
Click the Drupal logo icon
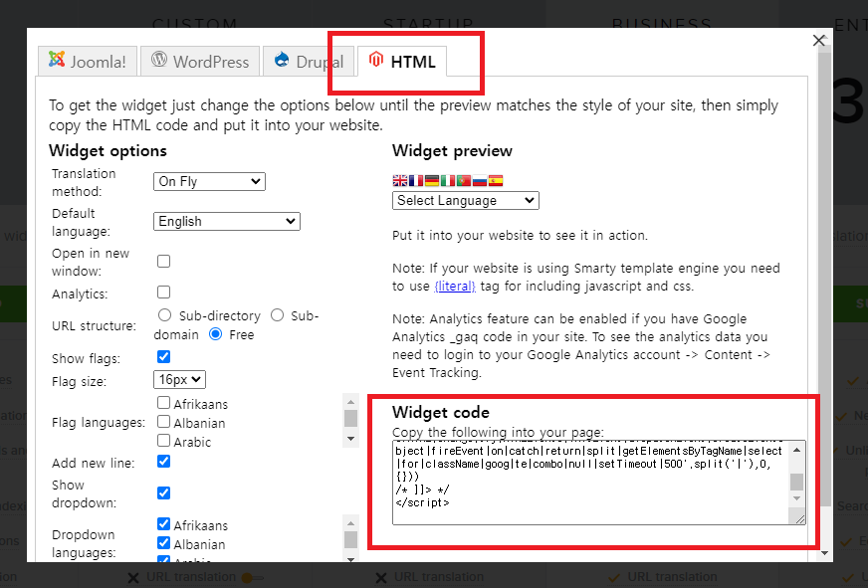pyautogui.click(x=282, y=59)
